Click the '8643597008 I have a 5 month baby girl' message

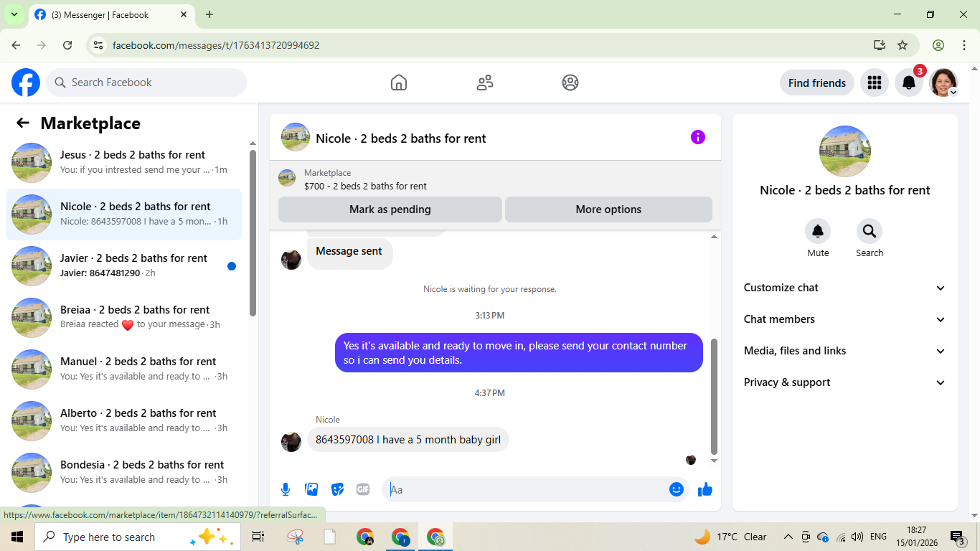click(x=408, y=440)
